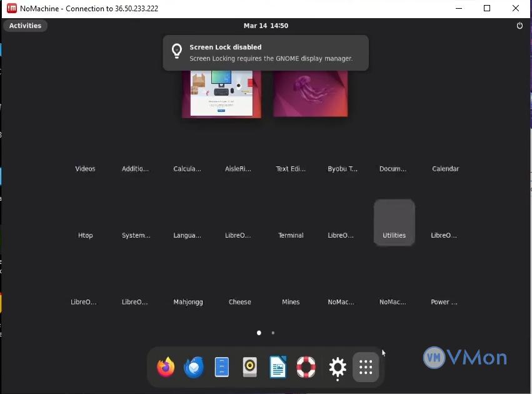Viewport: 532px width, 394px height.
Task: Go to second app grid page dot
Action: click(273, 333)
